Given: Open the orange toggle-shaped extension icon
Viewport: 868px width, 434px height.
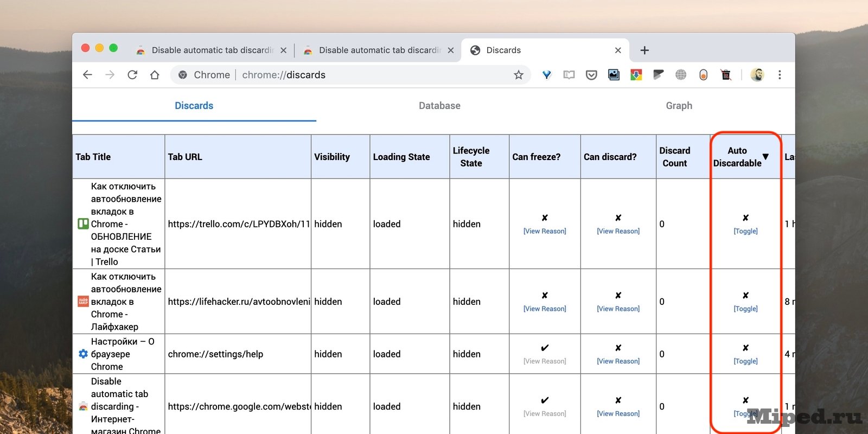Looking at the screenshot, I should pyautogui.click(x=703, y=75).
